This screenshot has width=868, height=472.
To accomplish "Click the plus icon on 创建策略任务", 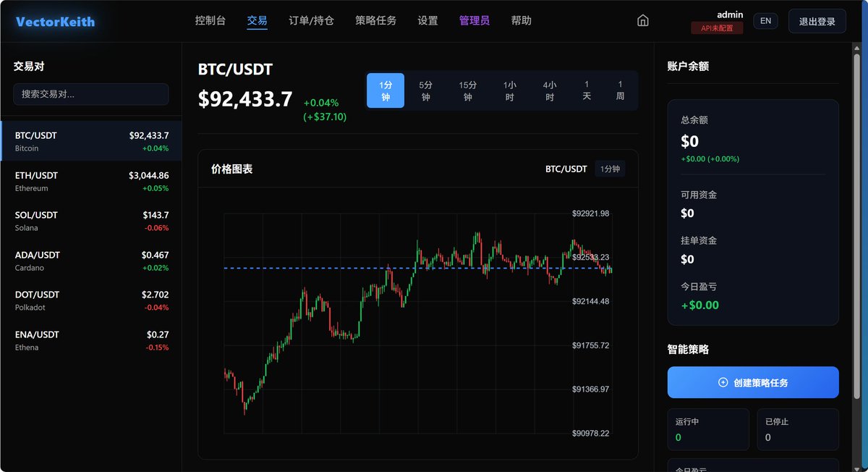I will click(723, 382).
